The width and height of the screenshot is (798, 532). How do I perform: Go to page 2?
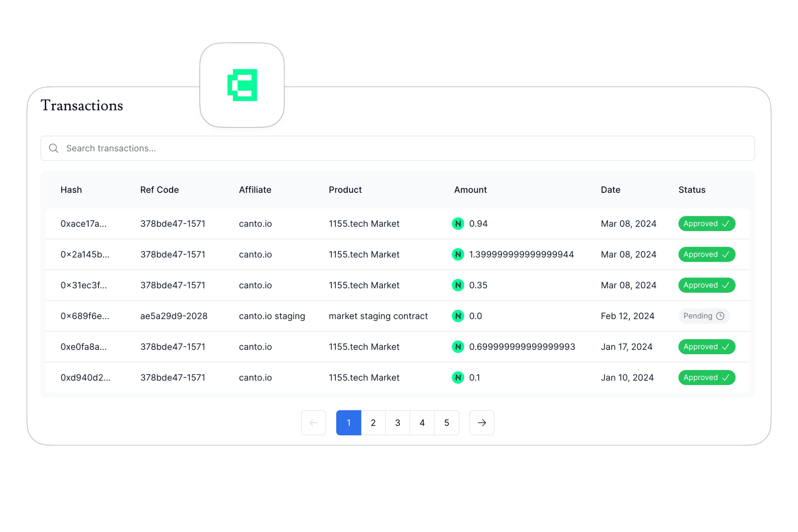373,423
